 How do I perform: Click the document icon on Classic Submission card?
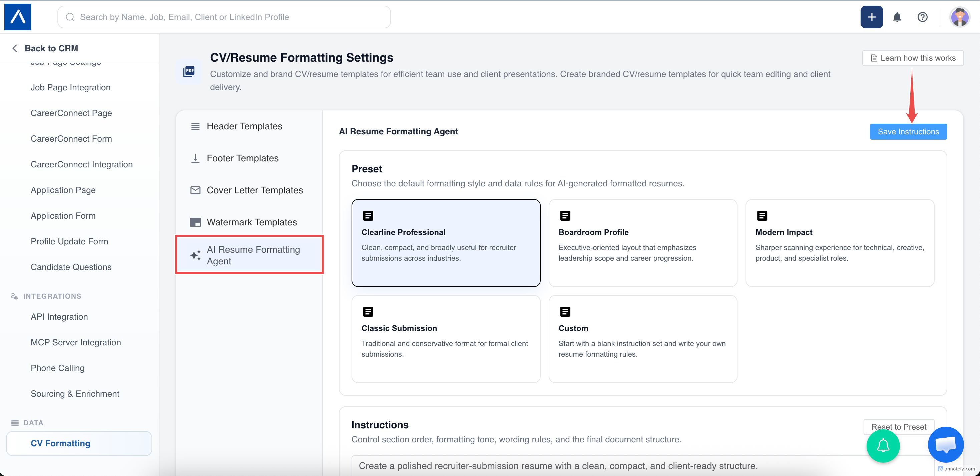(368, 312)
